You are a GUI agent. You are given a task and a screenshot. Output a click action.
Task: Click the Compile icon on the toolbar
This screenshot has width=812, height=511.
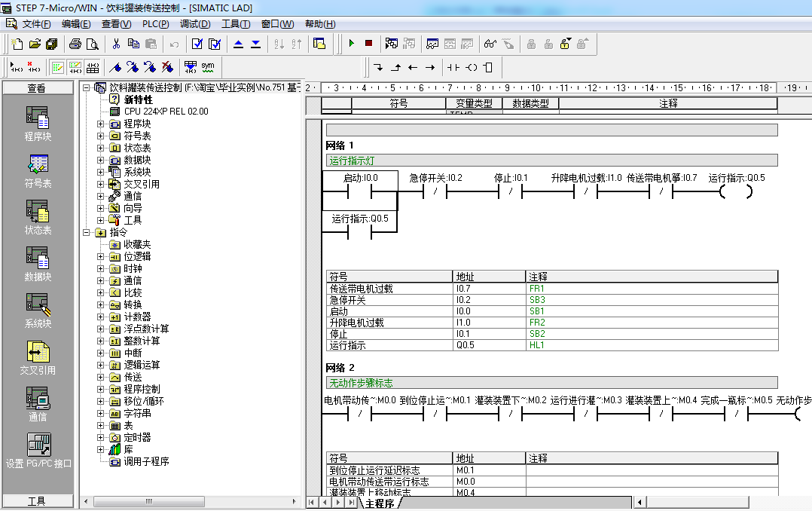(197, 44)
